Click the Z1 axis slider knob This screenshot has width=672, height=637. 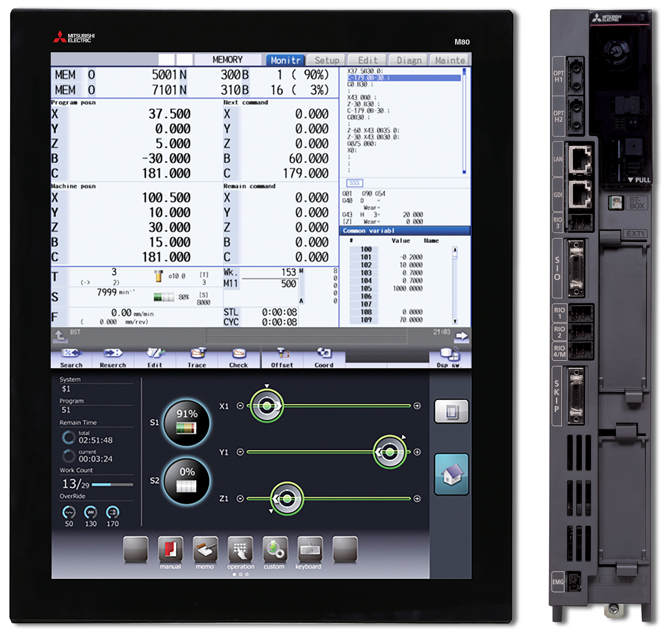click(287, 498)
